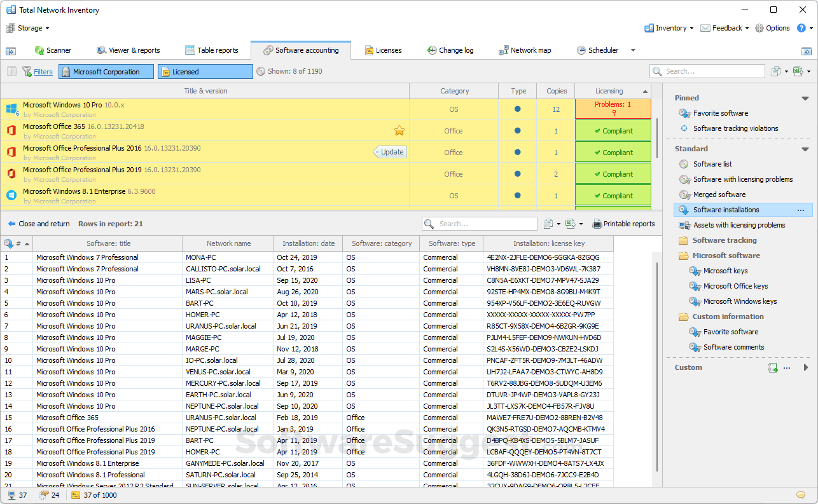Open the Scanner tab icon
This screenshot has height=504, width=818.
(x=39, y=50)
